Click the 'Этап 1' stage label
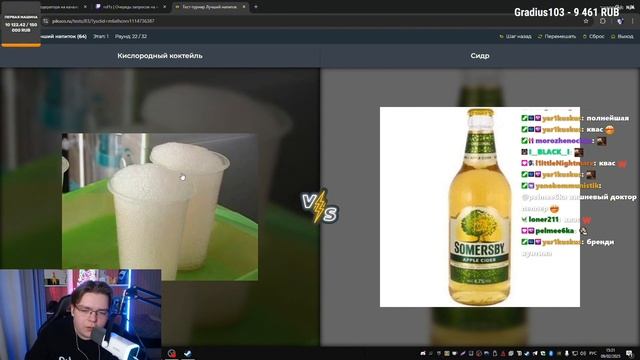Image resolution: width=640 pixels, height=360 pixels. [x=101, y=36]
